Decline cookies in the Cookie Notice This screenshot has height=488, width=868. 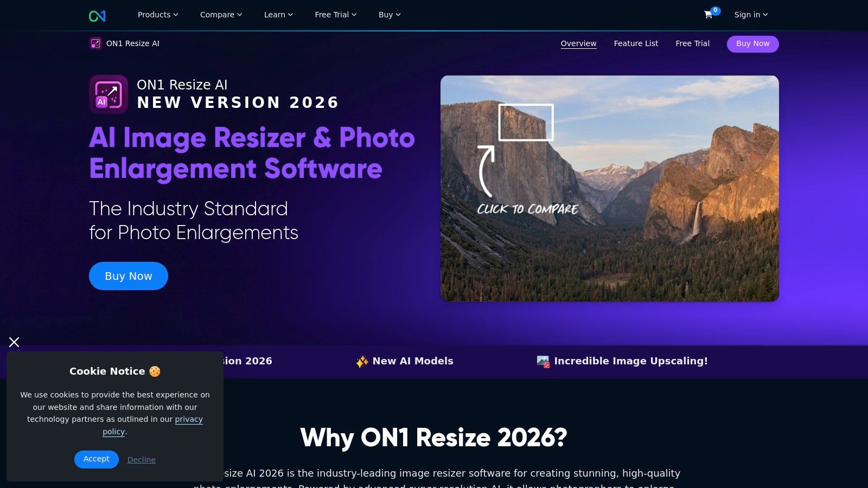click(x=141, y=459)
